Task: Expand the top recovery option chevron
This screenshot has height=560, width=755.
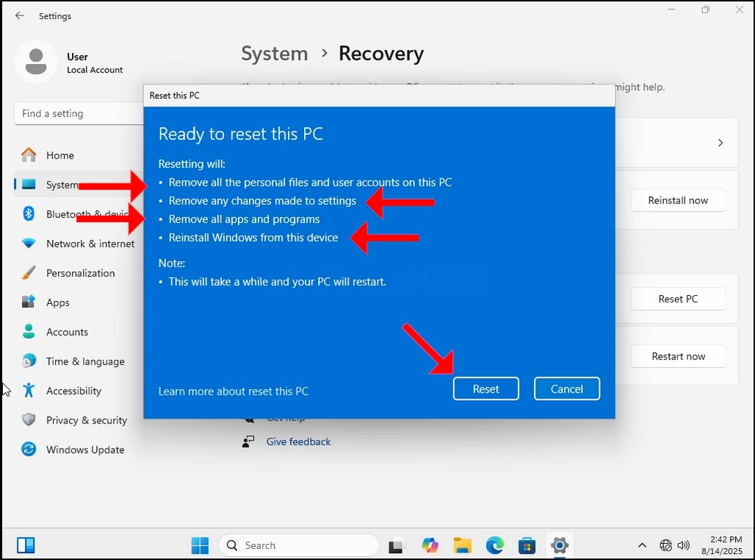Action: pos(720,143)
